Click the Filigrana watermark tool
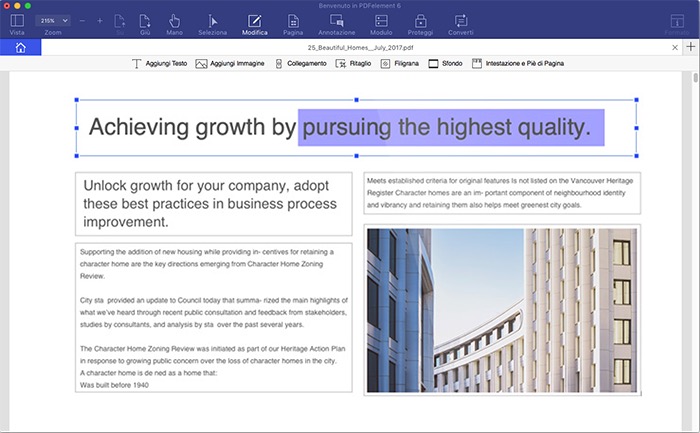Viewport: 700px width, 433px height. (x=400, y=64)
